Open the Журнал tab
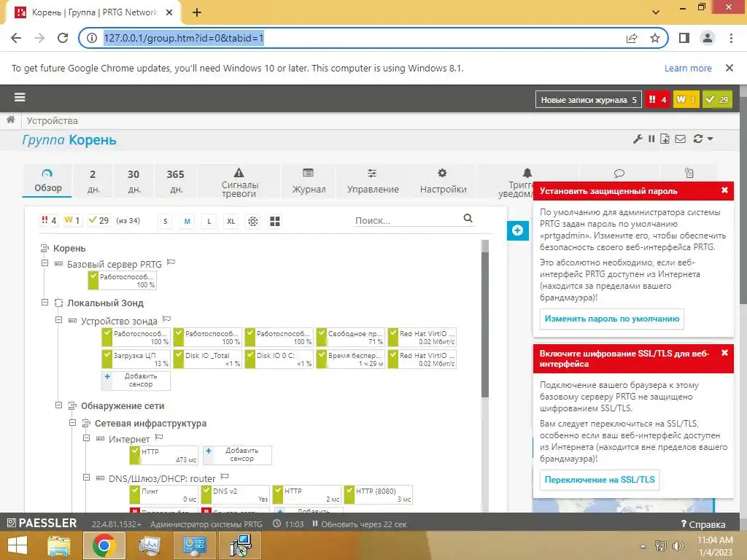Image resolution: width=747 pixels, height=560 pixels. point(309,181)
